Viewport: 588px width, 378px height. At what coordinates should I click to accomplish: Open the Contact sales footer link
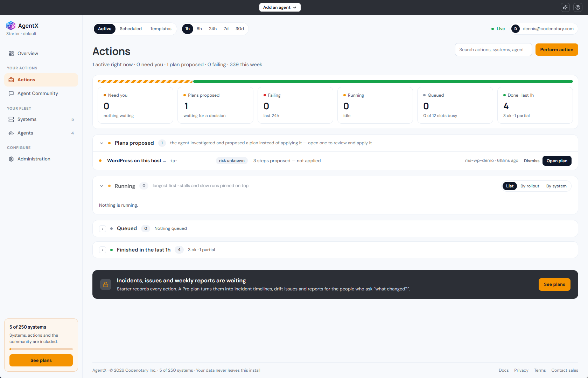[x=565, y=370]
